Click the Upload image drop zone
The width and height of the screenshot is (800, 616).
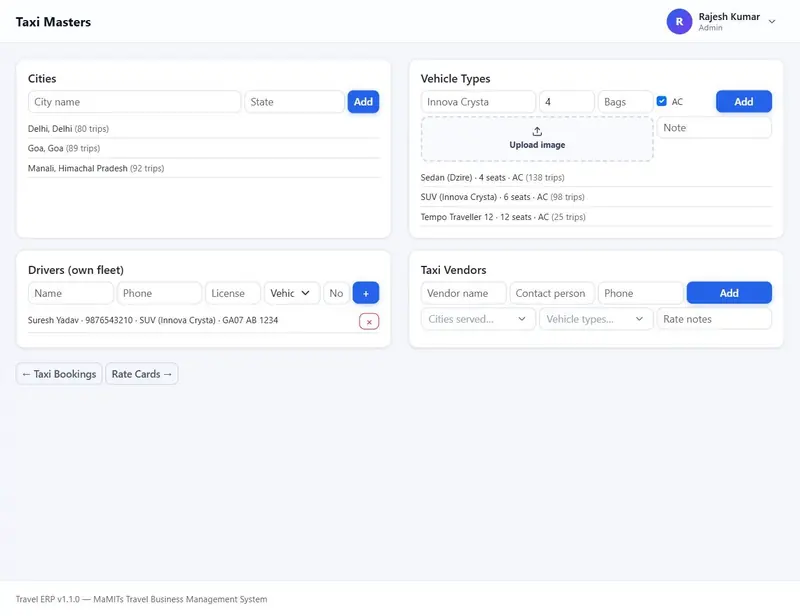point(537,139)
